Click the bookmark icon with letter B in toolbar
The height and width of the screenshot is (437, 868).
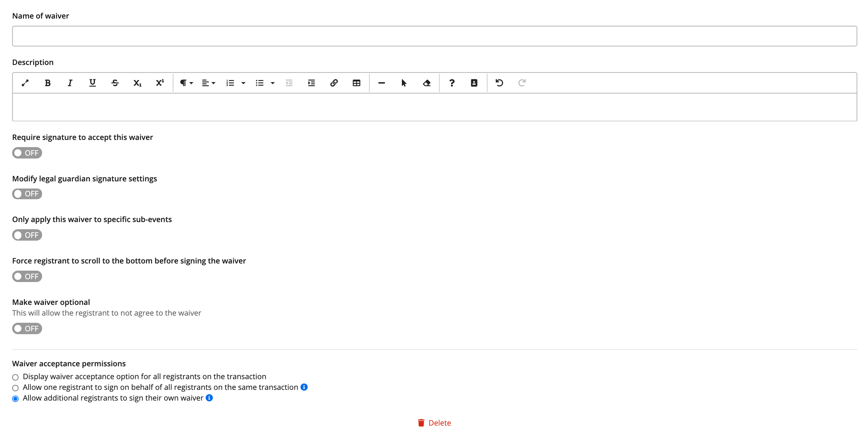point(474,83)
